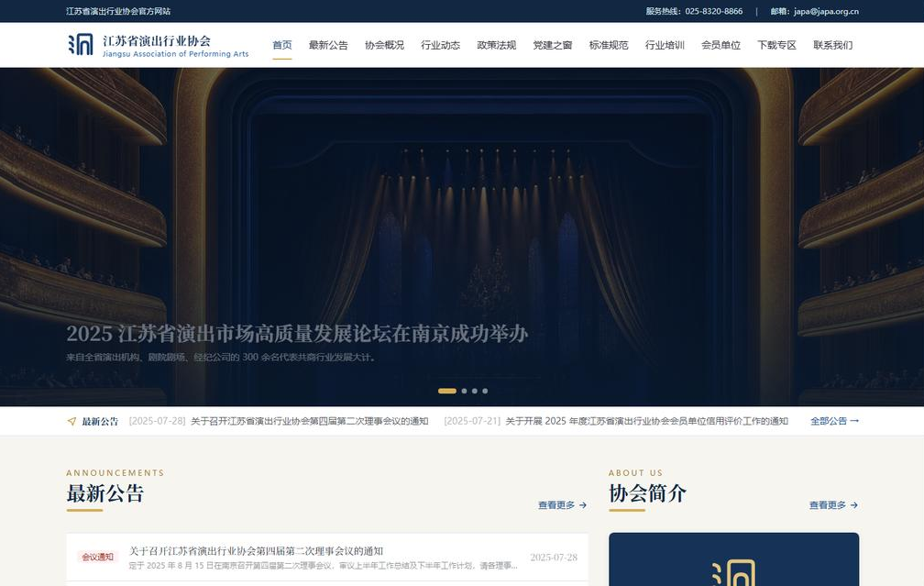Select 行业动态 from the top navigation
The image size is (924, 586).
click(x=440, y=45)
